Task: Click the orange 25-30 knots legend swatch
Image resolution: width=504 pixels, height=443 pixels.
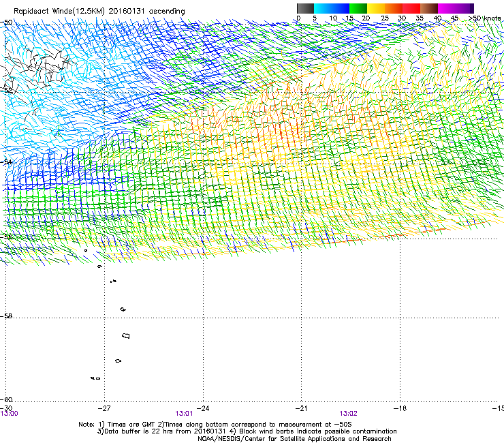Action: pyautogui.click(x=394, y=8)
